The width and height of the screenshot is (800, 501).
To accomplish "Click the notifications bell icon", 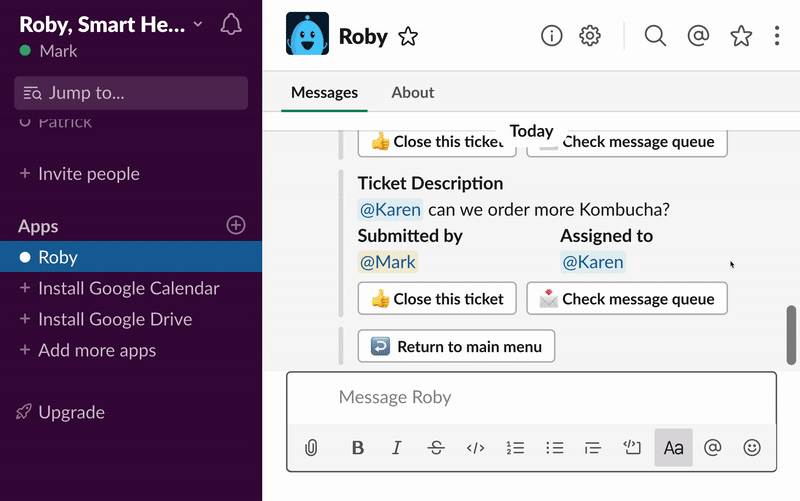I will pos(231,24).
